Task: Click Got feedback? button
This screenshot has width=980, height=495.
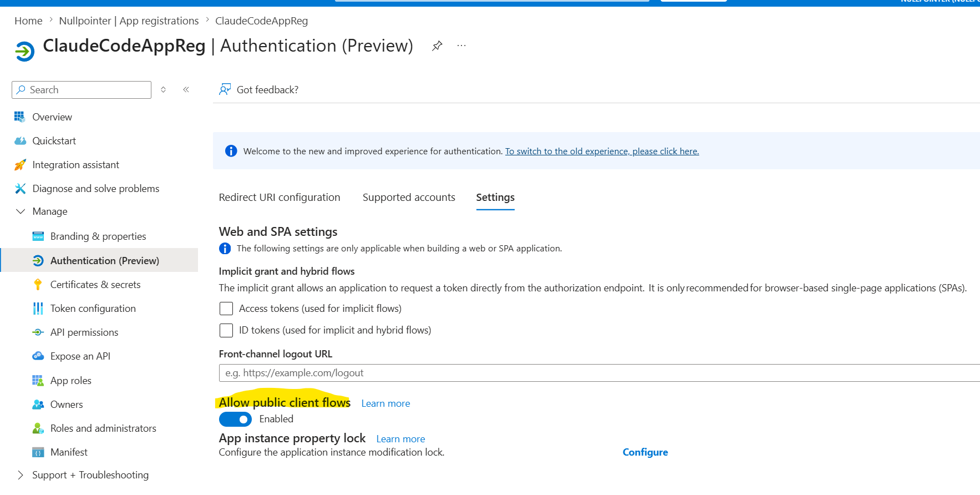Action: point(259,89)
